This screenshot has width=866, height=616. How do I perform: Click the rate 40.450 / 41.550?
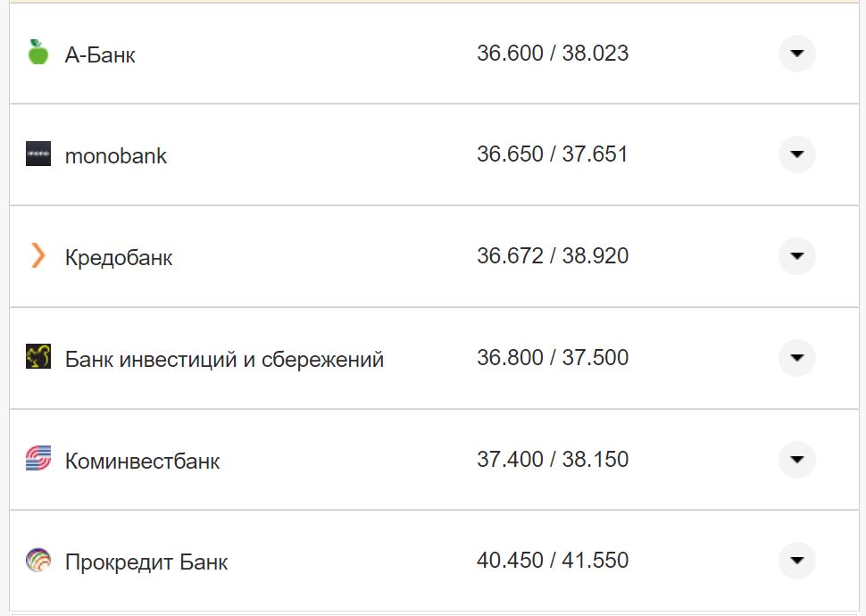(x=554, y=561)
